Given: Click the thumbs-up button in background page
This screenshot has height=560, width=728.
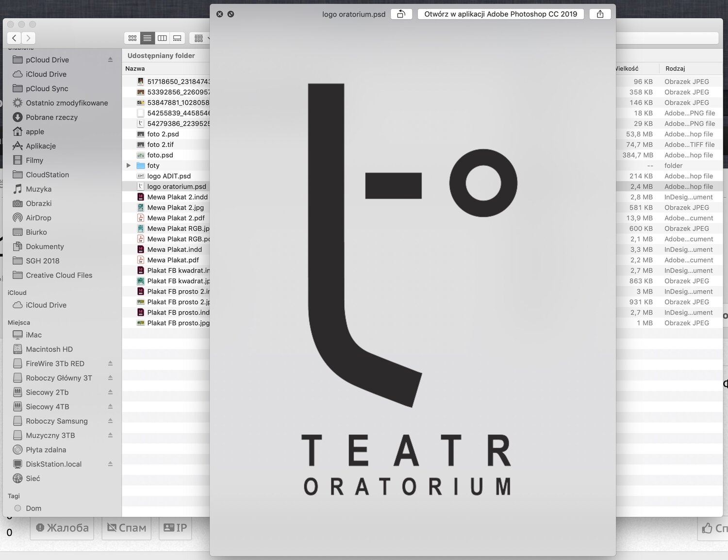Looking at the screenshot, I should (x=713, y=528).
